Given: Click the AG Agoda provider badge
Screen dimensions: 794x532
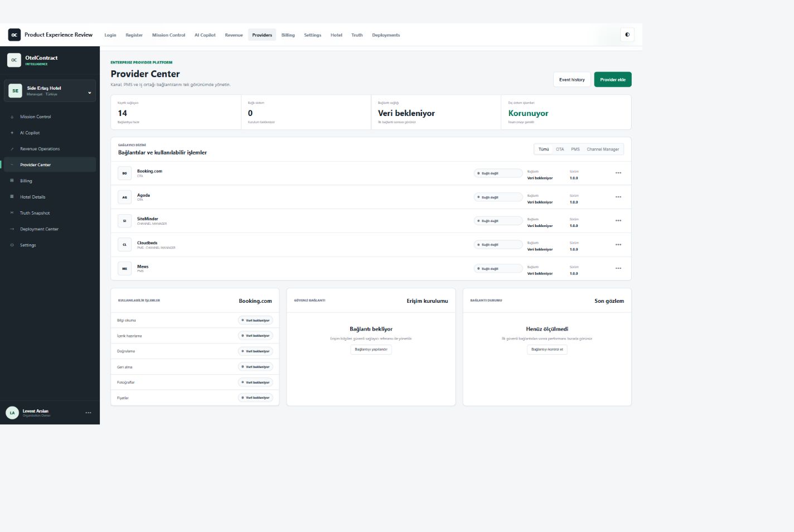Looking at the screenshot, I should [124, 197].
